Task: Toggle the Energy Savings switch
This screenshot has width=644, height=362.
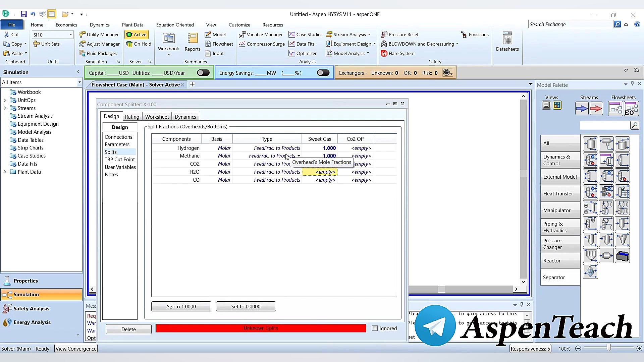Action: tap(323, 73)
